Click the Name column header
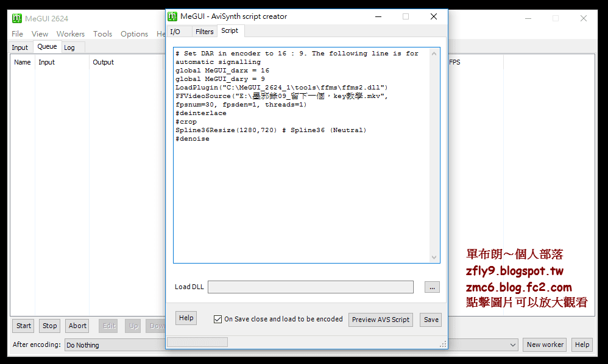Viewport: 608px width, 364px height. (23, 62)
